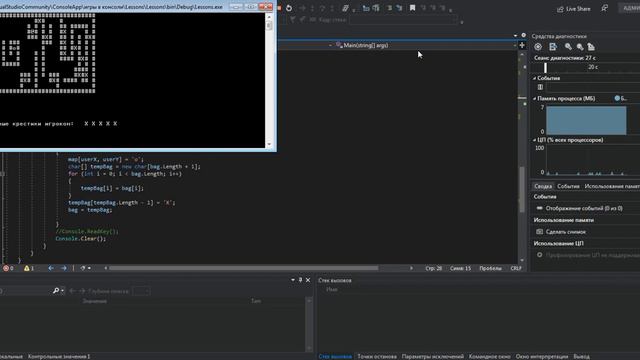The width and height of the screenshot is (640, 360).
Task: Click the errors count indicator
Action: (x=8, y=268)
